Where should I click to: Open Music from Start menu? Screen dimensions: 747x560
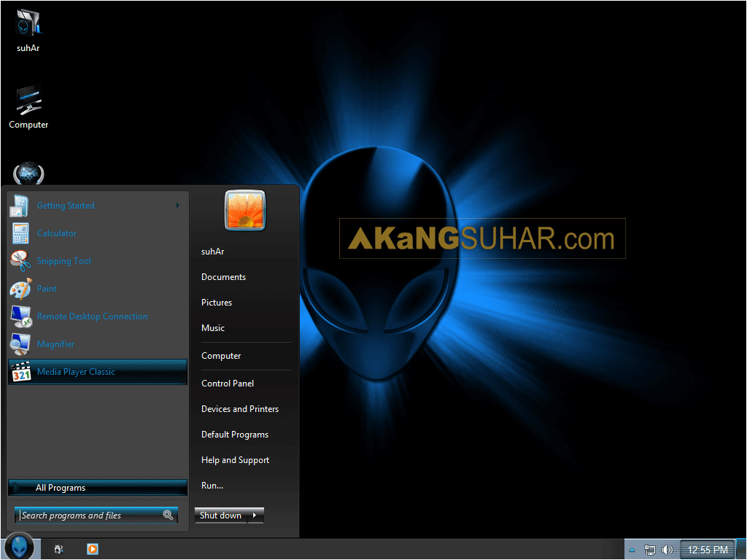[x=212, y=328]
